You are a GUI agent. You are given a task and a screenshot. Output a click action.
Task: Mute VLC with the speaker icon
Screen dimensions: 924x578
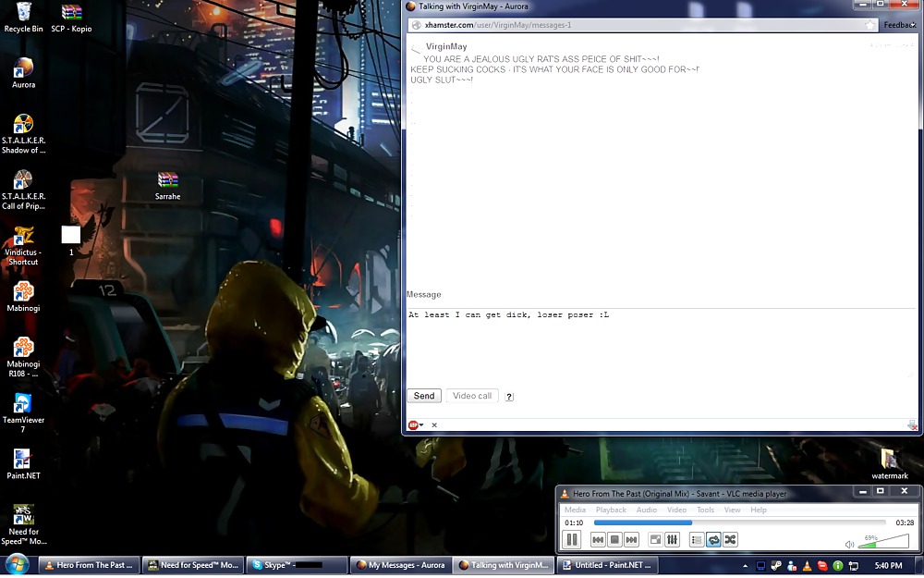click(x=849, y=544)
